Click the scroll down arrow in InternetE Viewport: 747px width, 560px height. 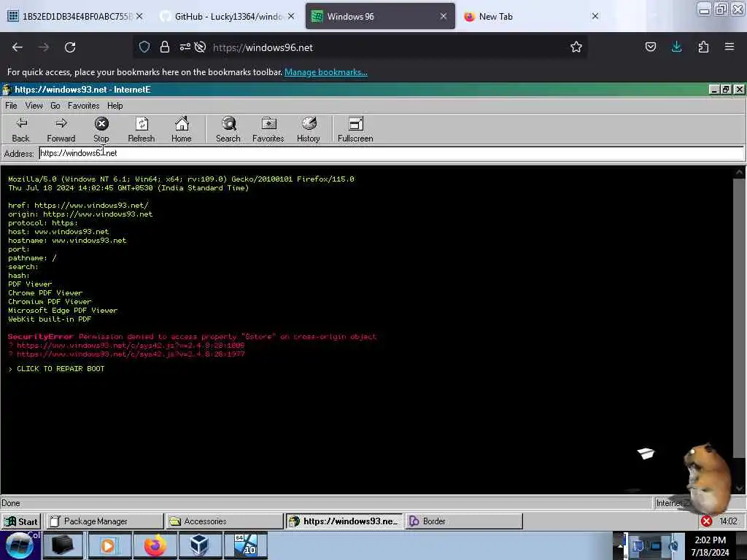pos(739,489)
